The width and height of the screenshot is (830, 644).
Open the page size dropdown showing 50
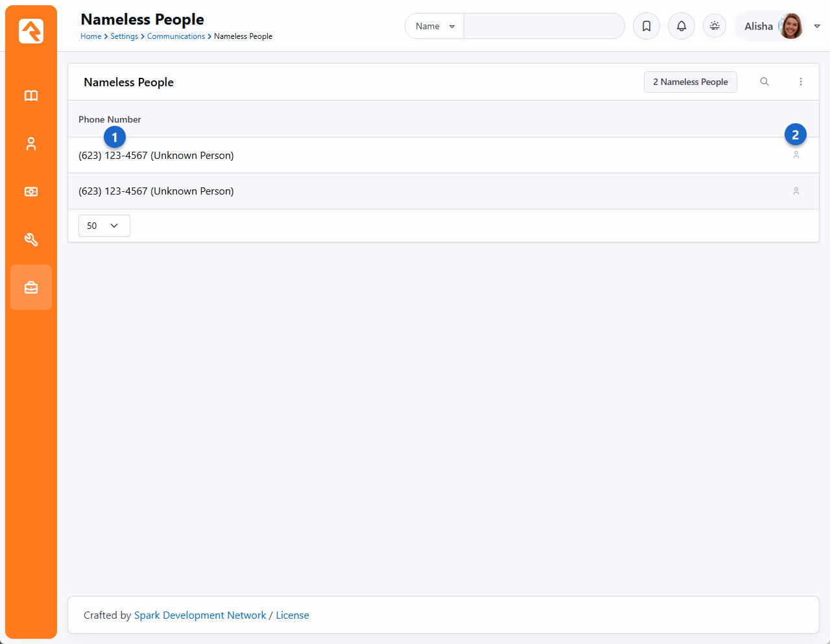(104, 226)
